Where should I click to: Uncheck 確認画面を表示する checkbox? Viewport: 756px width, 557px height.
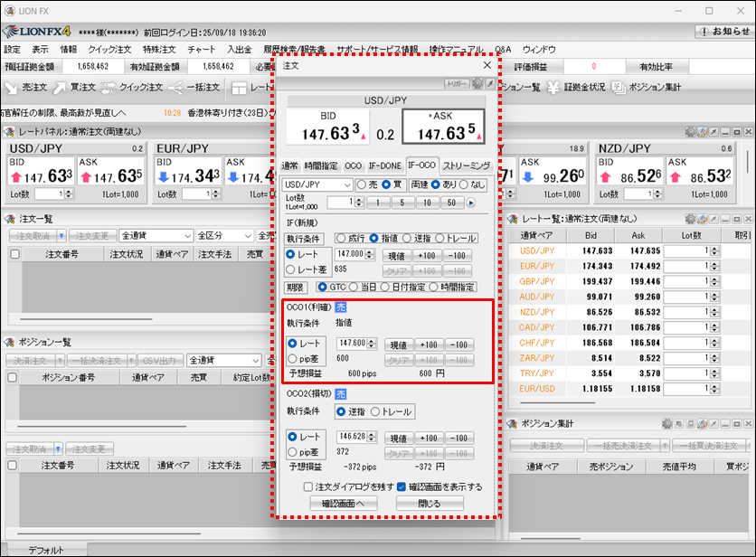402,487
